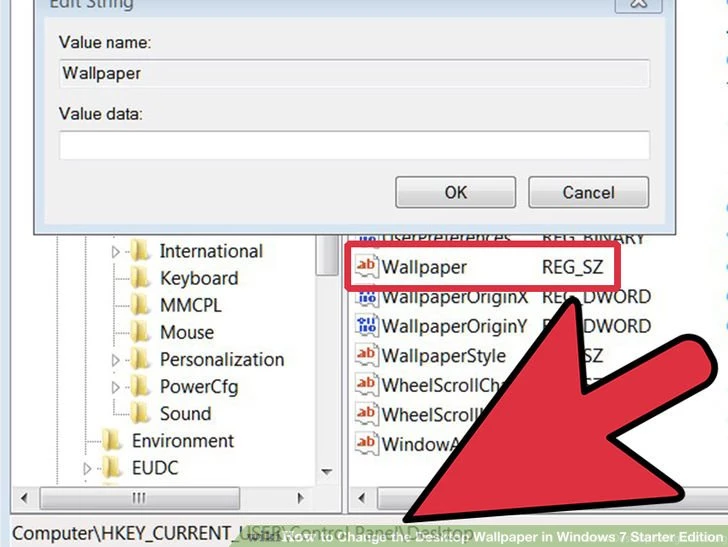Select the Personalization key label
Viewport: 728px width, 547px height.
[x=222, y=360]
